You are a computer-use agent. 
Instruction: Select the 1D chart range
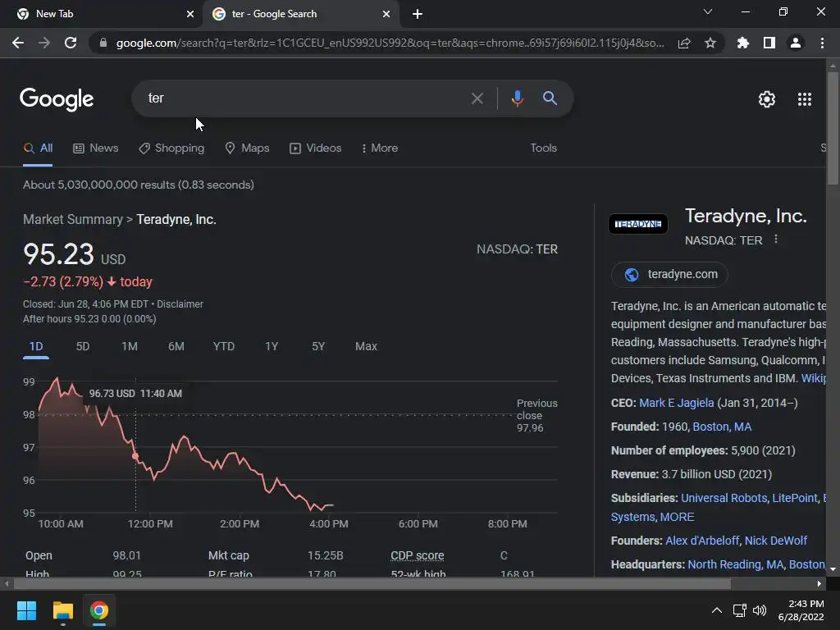[x=36, y=347]
